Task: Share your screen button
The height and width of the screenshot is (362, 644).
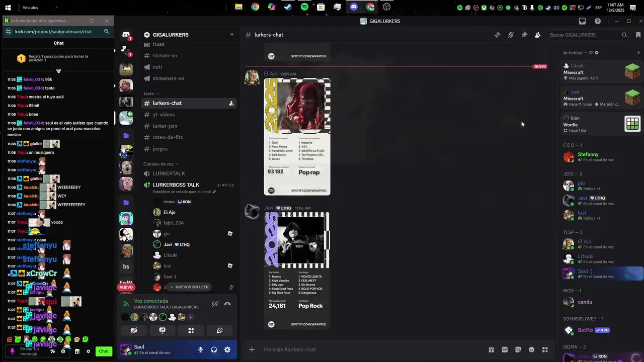Action: coord(162,330)
